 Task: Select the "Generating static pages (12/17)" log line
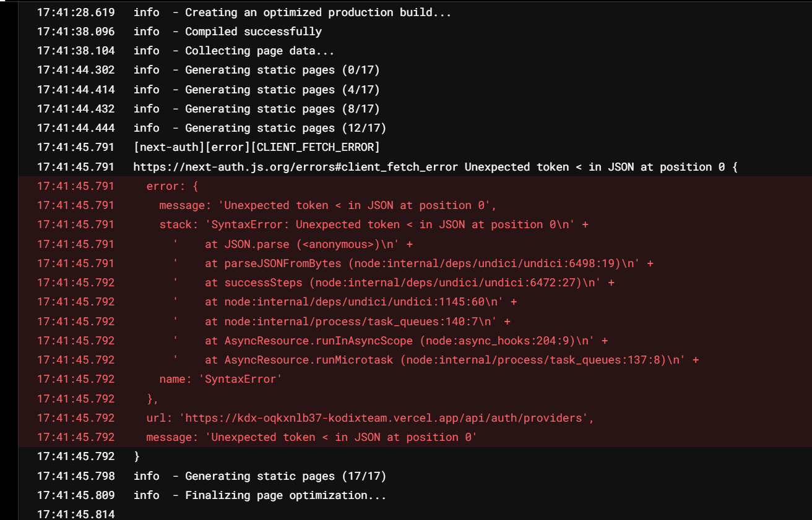tap(285, 128)
